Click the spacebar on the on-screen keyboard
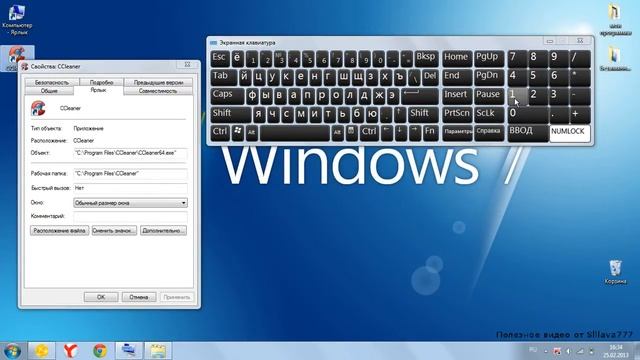Viewport: 640px width, 360px height. [x=295, y=133]
